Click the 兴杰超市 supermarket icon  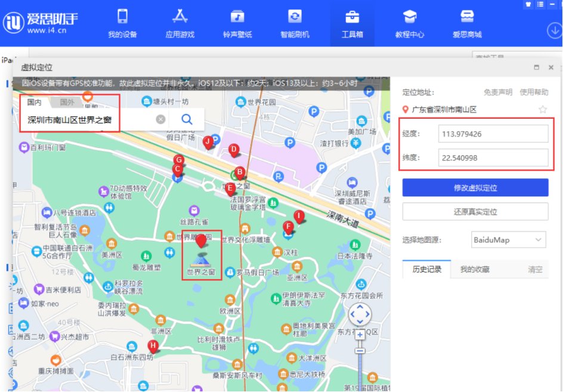point(54,337)
